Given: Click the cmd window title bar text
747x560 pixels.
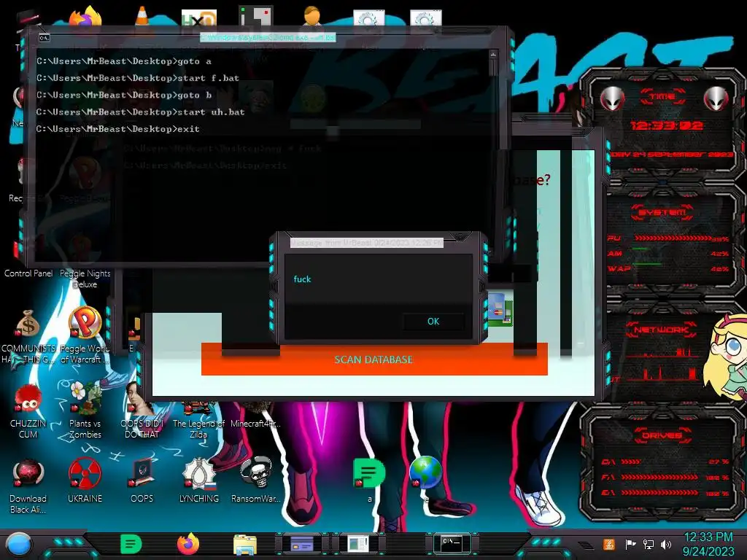Looking at the screenshot, I should [268, 37].
